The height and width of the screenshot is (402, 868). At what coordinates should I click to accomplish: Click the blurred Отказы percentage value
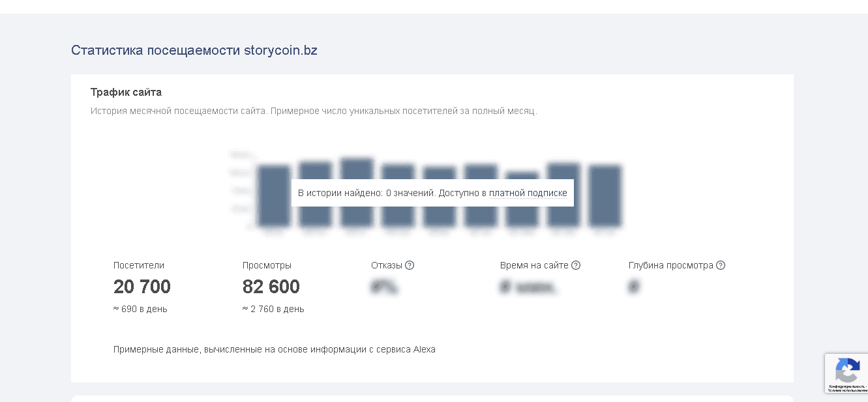tap(385, 287)
